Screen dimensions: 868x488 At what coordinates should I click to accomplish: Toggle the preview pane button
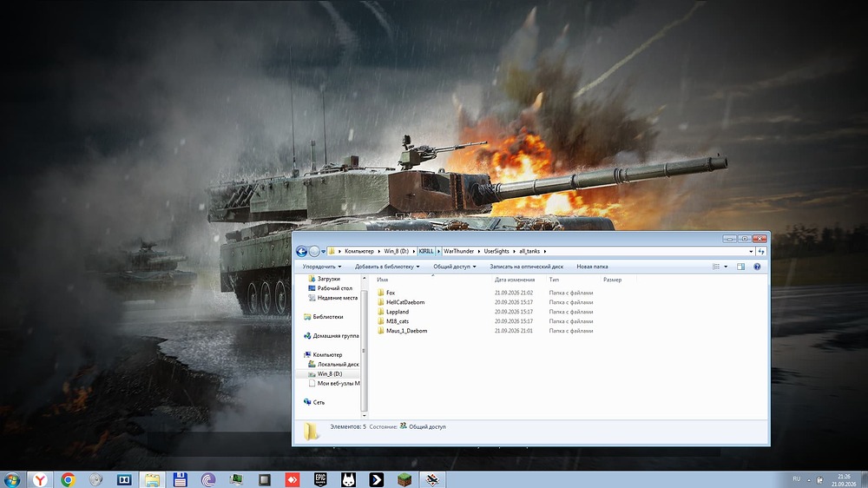tap(740, 267)
